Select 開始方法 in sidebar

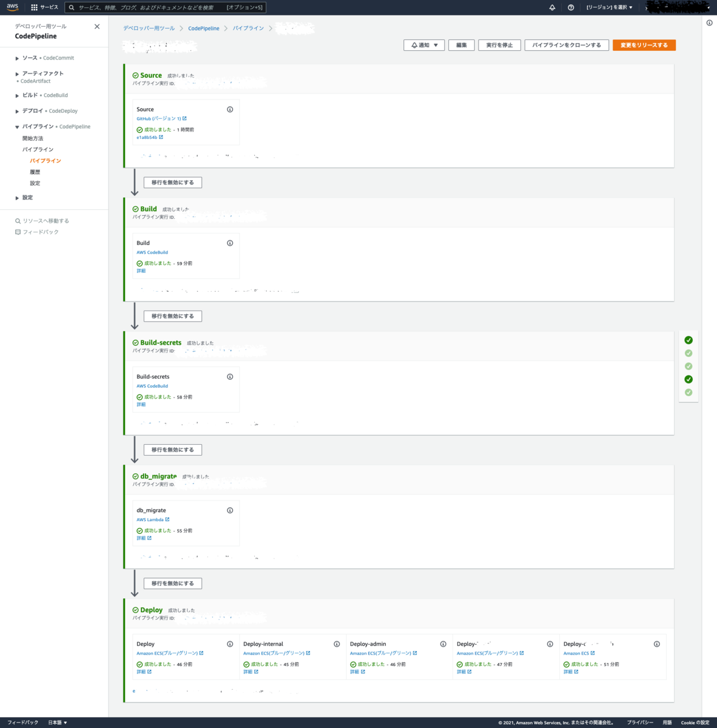tap(33, 139)
